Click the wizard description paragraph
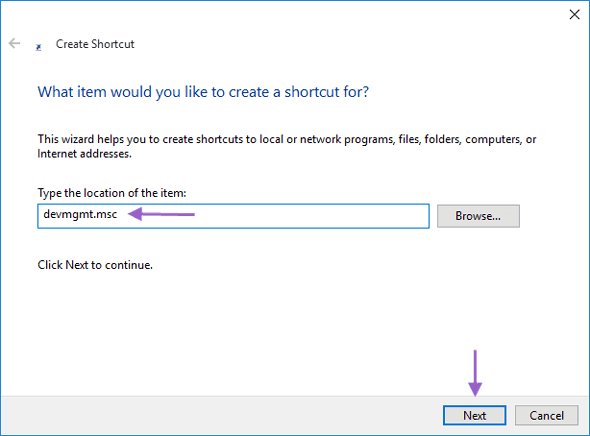Screen dimensions: 590x436 pyautogui.click(x=287, y=146)
